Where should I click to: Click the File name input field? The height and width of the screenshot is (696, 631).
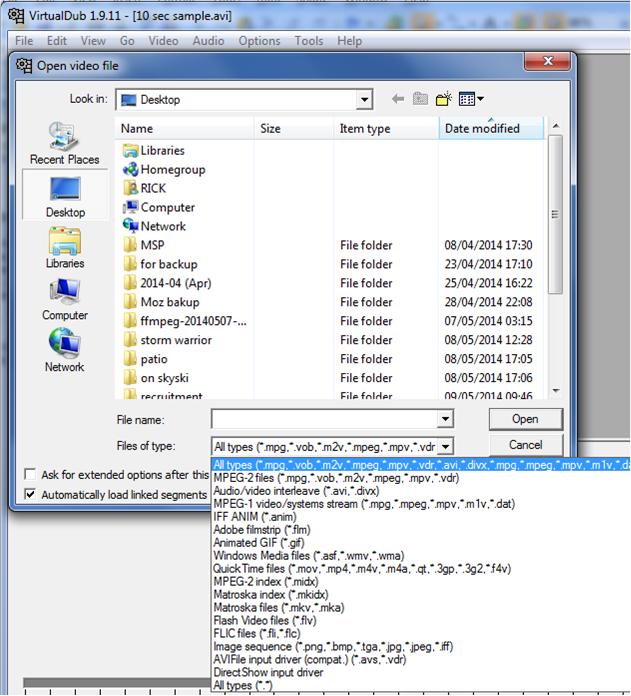324,419
